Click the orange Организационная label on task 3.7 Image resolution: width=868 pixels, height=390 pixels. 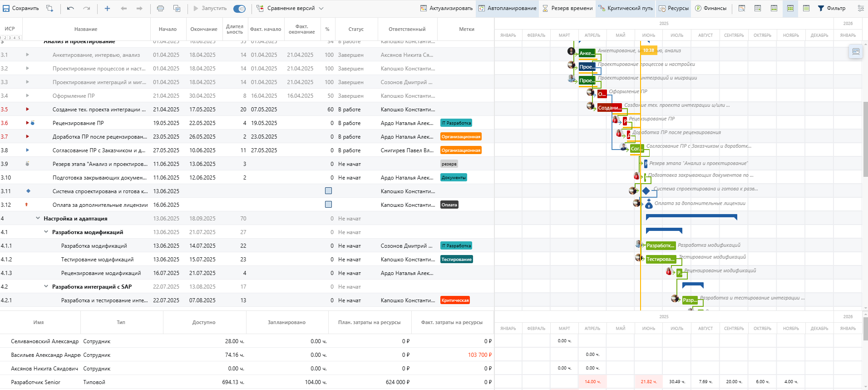pyautogui.click(x=461, y=137)
